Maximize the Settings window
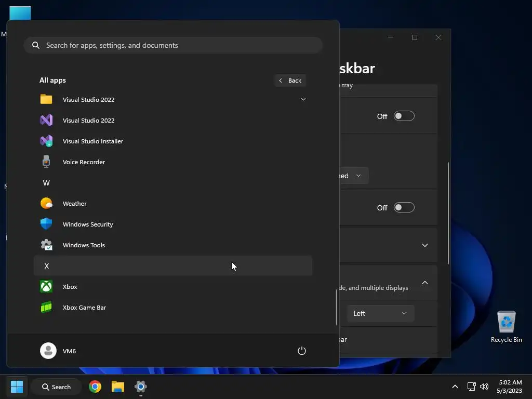Image resolution: width=532 pixels, height=399 pixels. point(414,37)
